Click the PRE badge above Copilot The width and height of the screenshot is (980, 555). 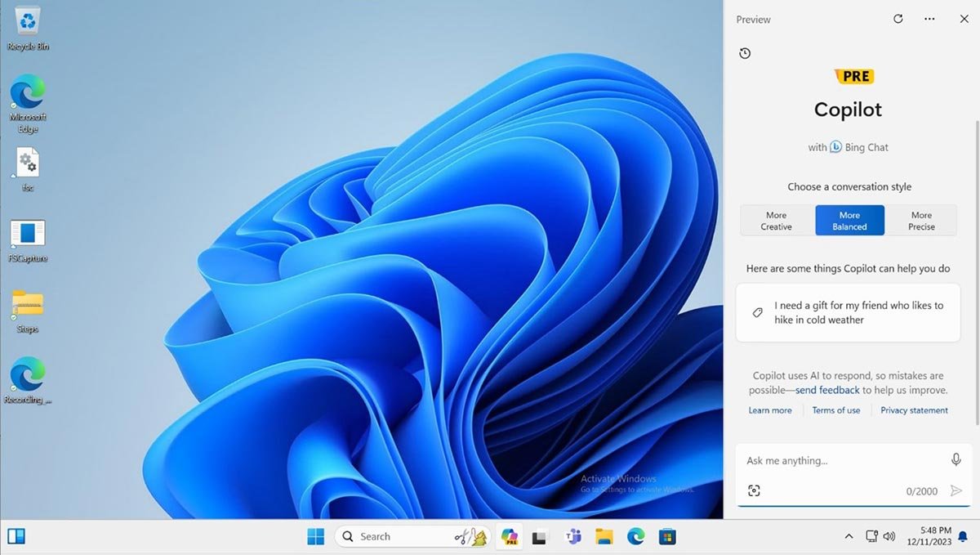(854, 76)
